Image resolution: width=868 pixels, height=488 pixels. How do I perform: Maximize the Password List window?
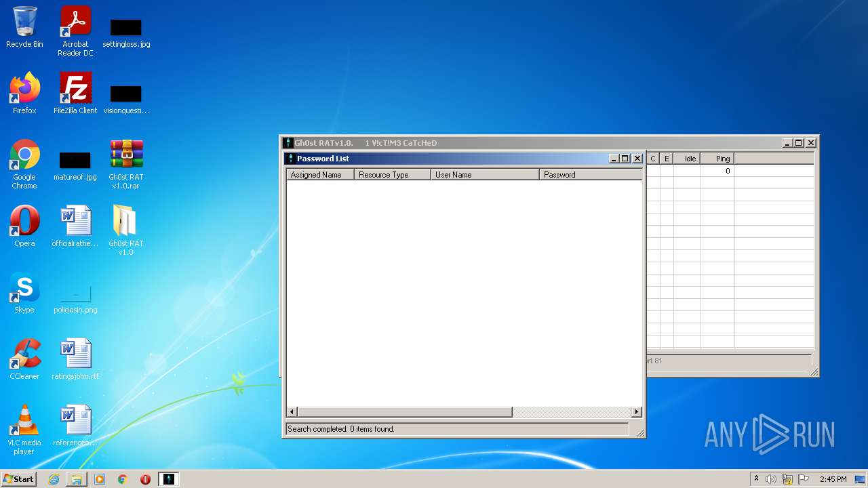(x=625, y=159)
